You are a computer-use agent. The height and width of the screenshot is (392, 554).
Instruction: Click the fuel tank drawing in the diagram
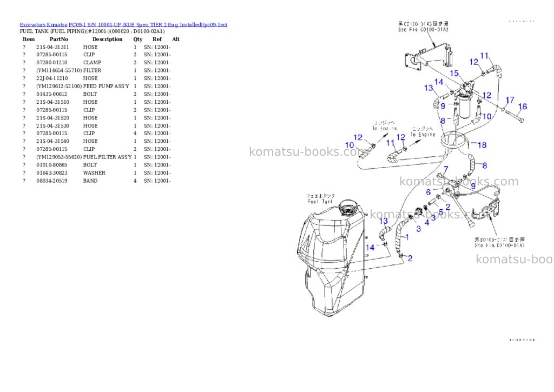coord(332,258)
